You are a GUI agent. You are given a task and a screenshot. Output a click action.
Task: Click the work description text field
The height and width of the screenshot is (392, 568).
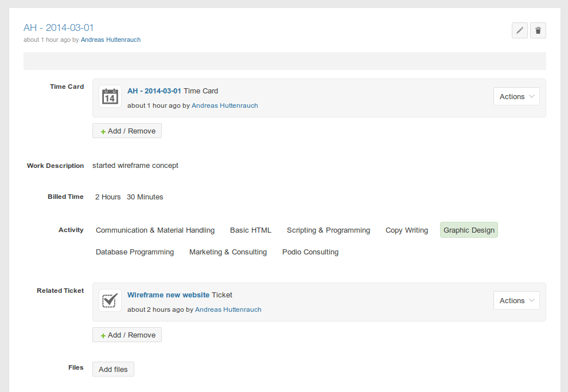click(x=135, y=166)
